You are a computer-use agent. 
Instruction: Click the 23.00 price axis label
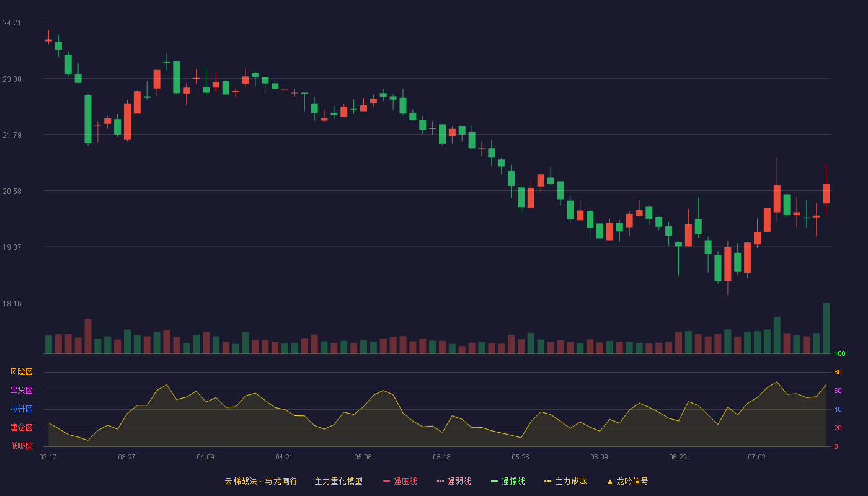coord(12,79)
